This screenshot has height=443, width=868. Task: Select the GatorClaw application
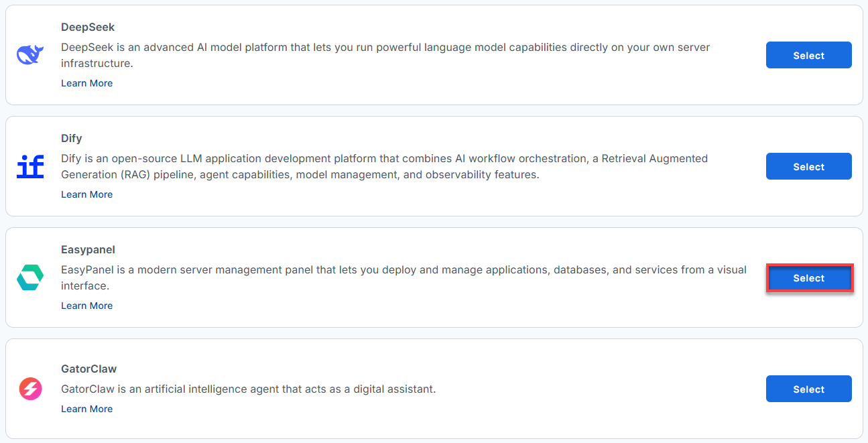808,389
